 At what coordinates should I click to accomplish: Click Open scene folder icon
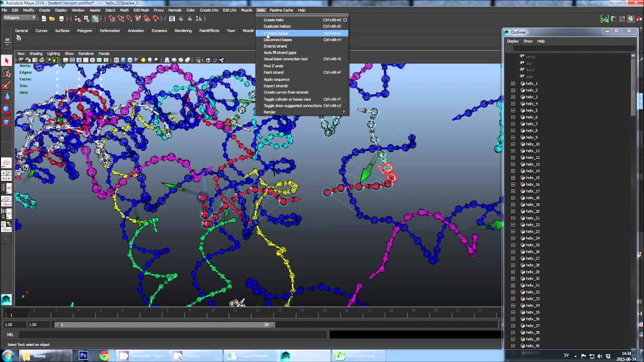point(52,19)
